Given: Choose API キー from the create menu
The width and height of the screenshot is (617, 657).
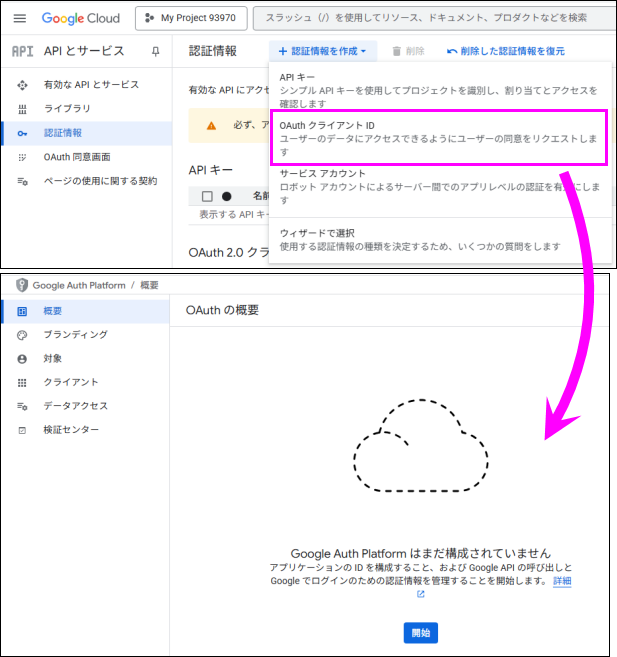Looking at the screenshot, I should pos(440,90).
